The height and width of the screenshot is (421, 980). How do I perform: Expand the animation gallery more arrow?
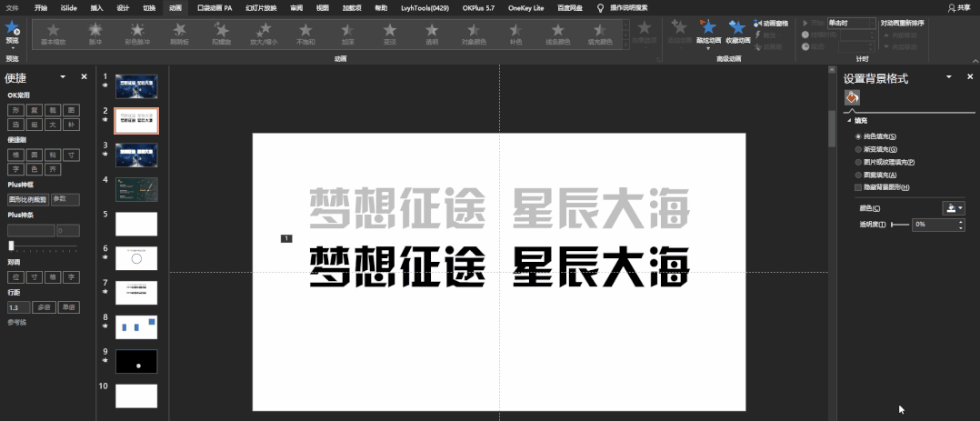click(626, 45)
